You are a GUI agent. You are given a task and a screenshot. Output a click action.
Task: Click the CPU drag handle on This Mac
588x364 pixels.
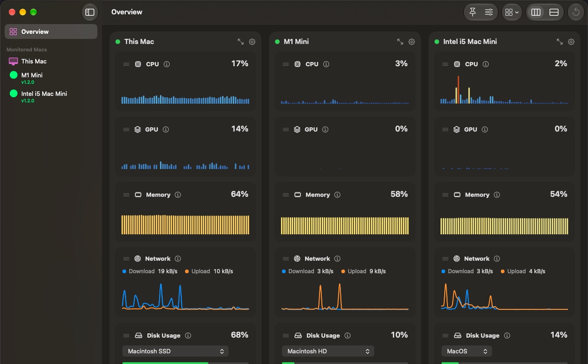click(x=126, y=64)
